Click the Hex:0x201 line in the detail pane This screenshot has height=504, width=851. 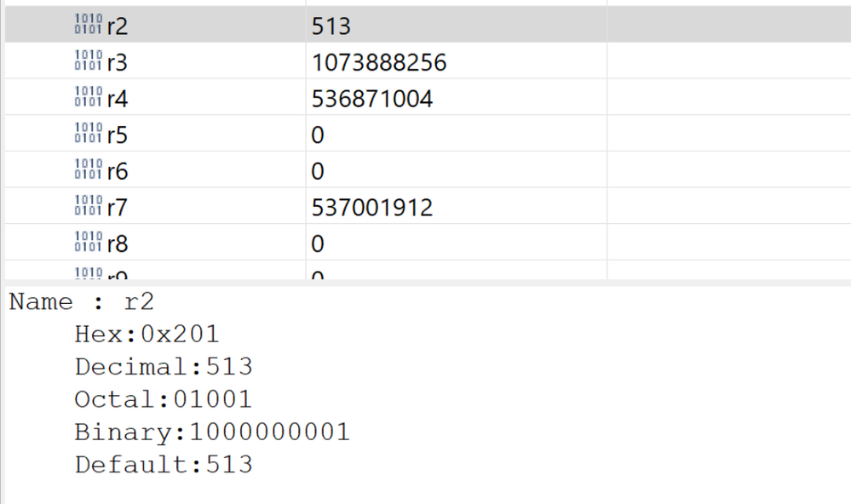click(147, 335)
